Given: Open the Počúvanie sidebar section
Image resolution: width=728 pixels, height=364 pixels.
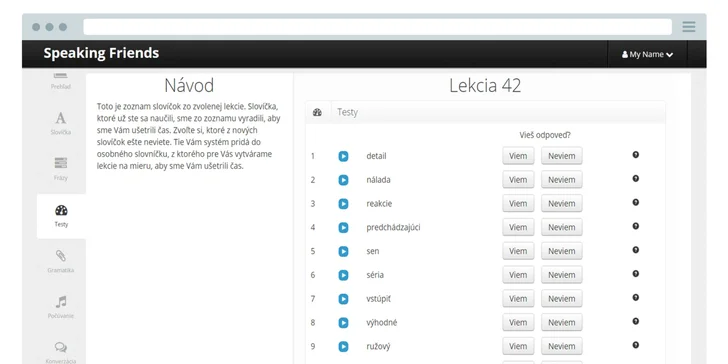Looking at the screenshot, I should pyautogui.click(x=61, y=307).
